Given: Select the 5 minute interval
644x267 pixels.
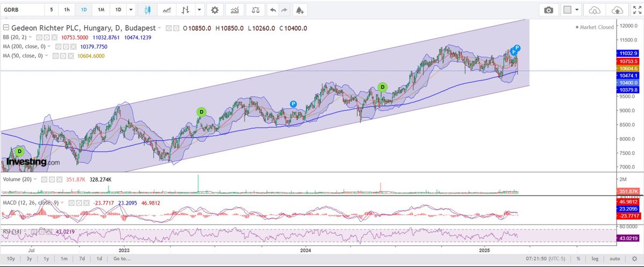Looking at the screenshot, I should tap(52, 10).
